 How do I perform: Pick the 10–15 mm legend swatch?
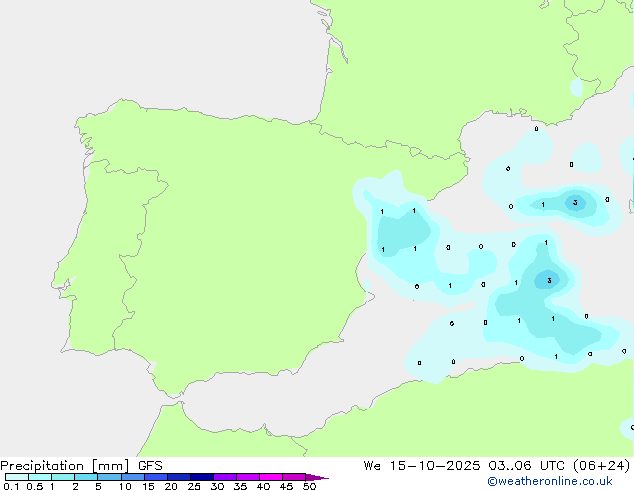click(x=133, y=477)
